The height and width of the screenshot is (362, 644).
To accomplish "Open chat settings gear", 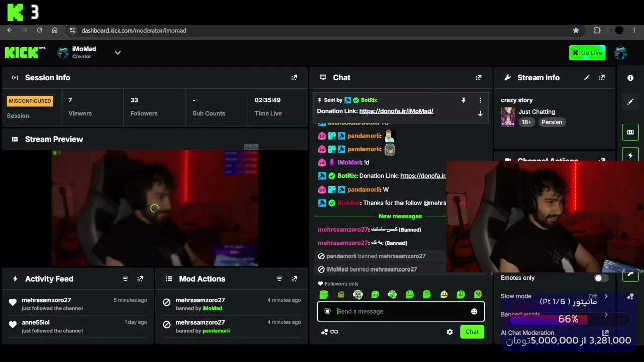I will tap(450, 332).
